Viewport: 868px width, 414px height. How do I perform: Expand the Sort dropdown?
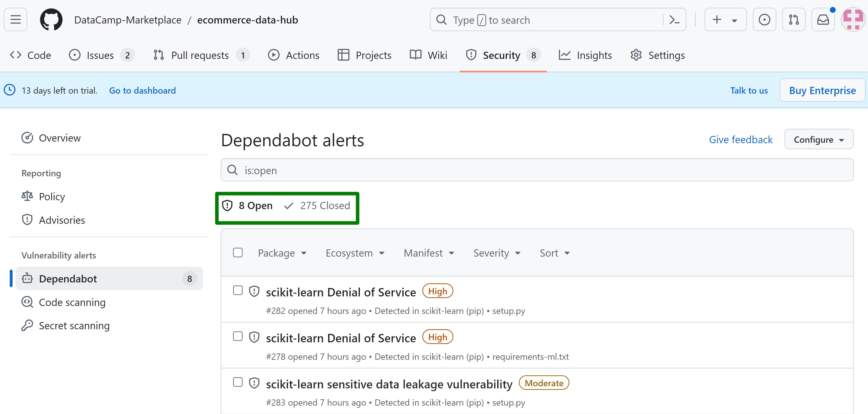[555, 253]
